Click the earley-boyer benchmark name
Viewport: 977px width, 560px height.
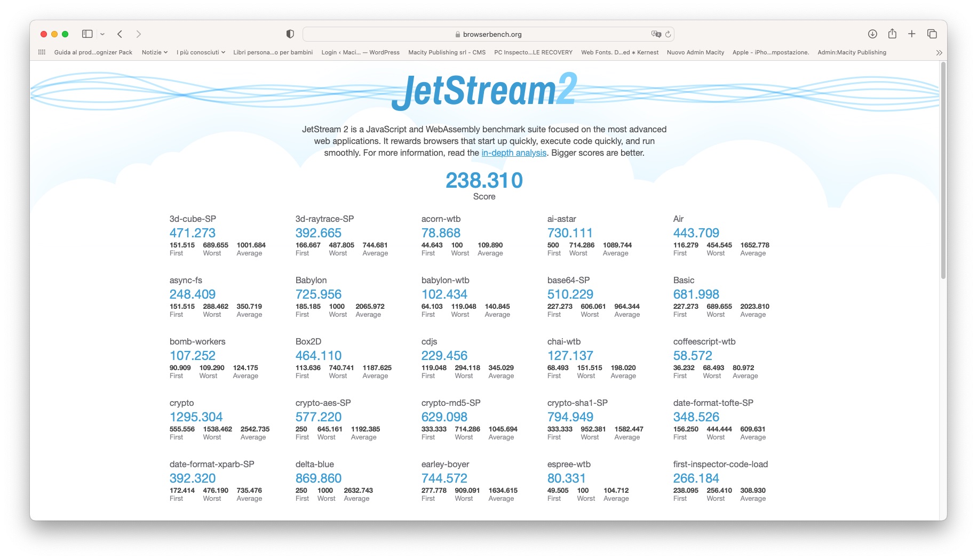(445, 465)
